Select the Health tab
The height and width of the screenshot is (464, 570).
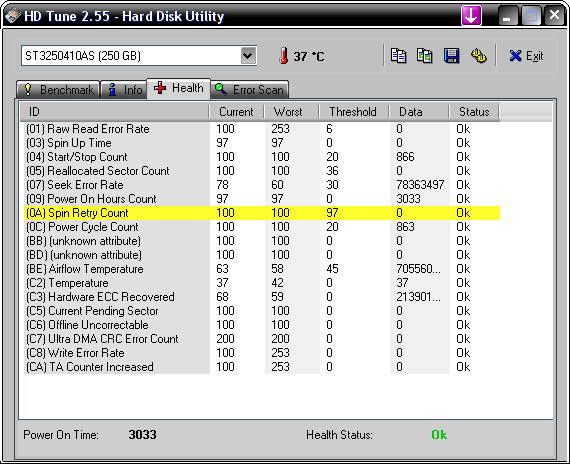tap(178, 88)
